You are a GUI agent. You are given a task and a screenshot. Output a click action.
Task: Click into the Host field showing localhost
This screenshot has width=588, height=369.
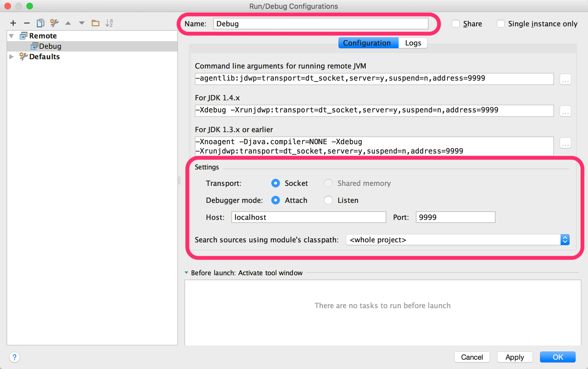tap(309, 217)
